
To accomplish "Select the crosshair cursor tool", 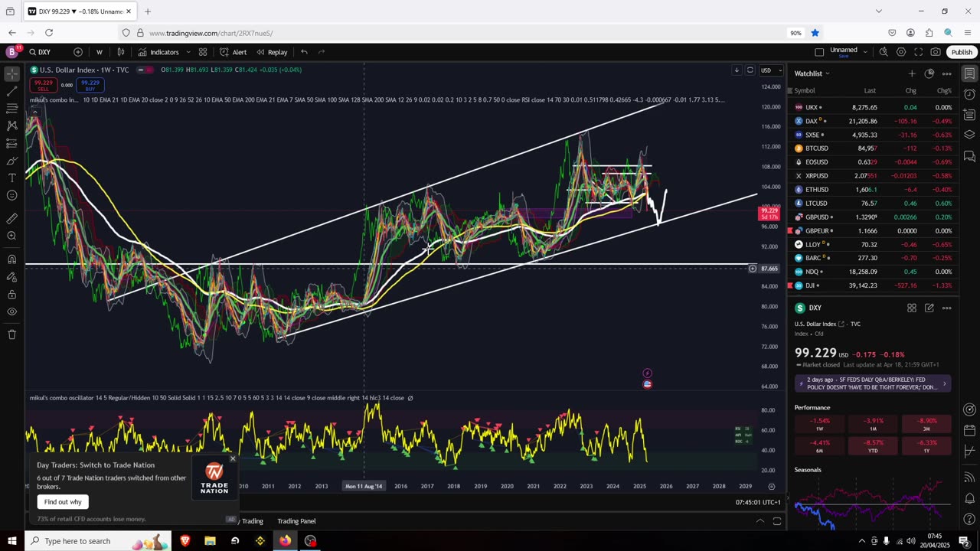I will point(11,74).
